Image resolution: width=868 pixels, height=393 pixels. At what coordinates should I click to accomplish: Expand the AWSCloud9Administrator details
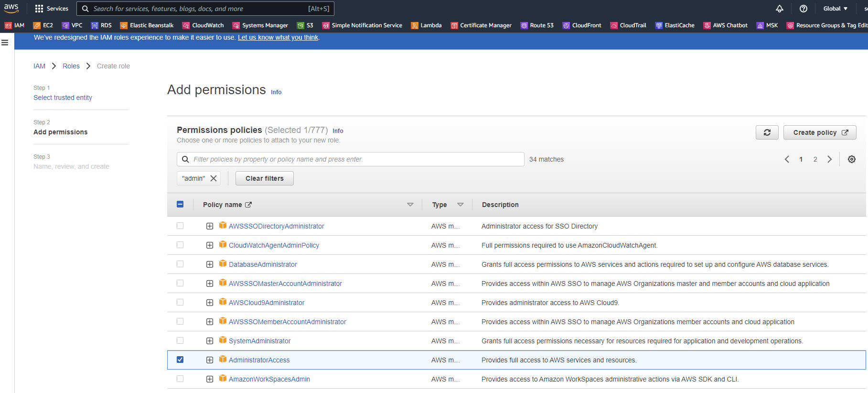click(x=210, y=303)
